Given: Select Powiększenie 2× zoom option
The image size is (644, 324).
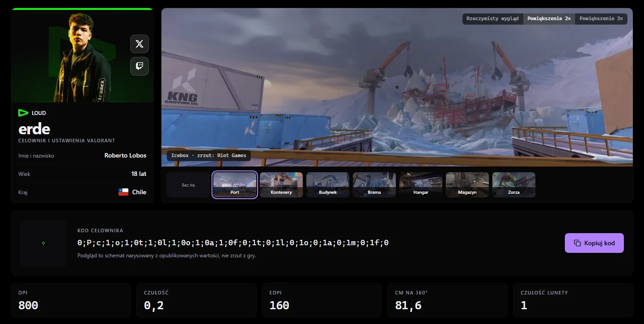Looking at the screenshot, I should click(549, 19).
